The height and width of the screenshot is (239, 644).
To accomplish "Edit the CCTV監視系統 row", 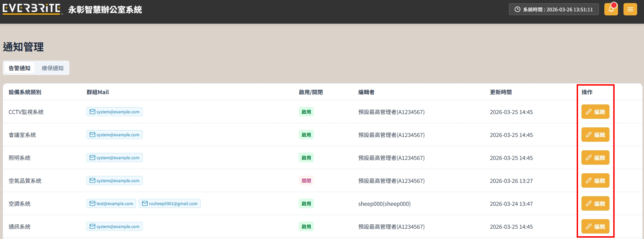I will (595, 112).
